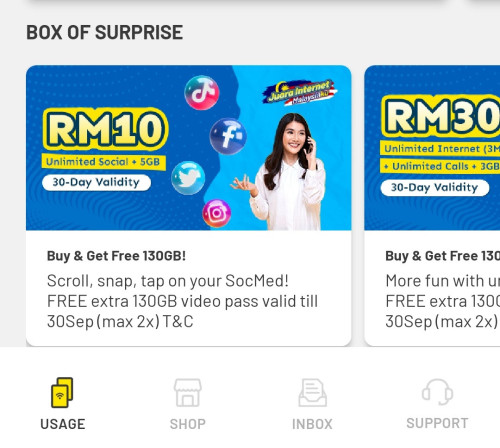The width and height of the screenshot is (500, 448).
Task: Open the Inbox tray icon
Action: (312, 393)
